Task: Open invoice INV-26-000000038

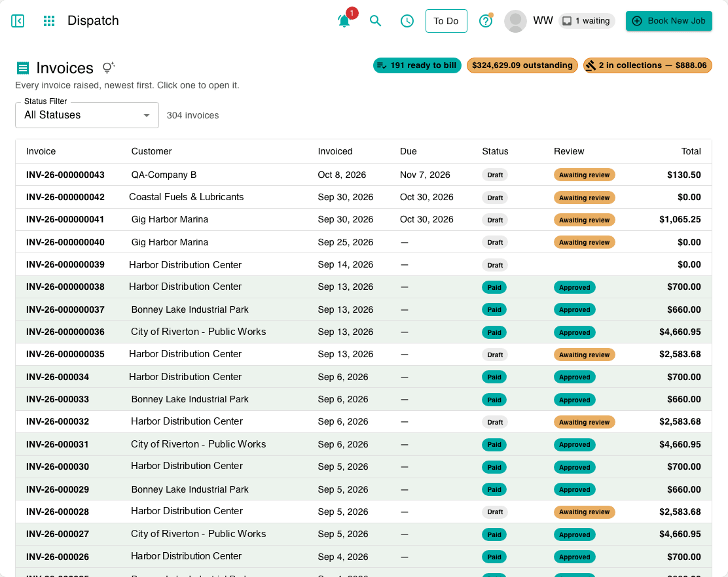Action: coord(363,287)
